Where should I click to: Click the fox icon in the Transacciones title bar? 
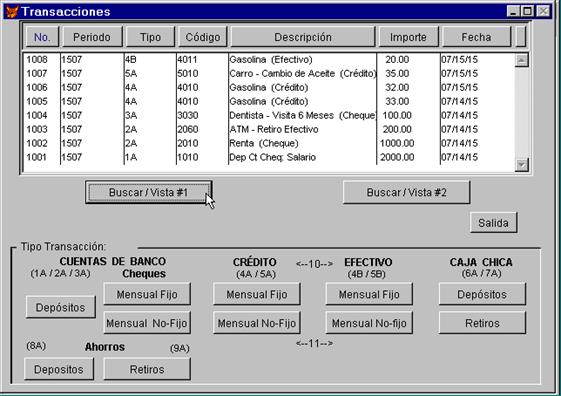tap(12, 11)
